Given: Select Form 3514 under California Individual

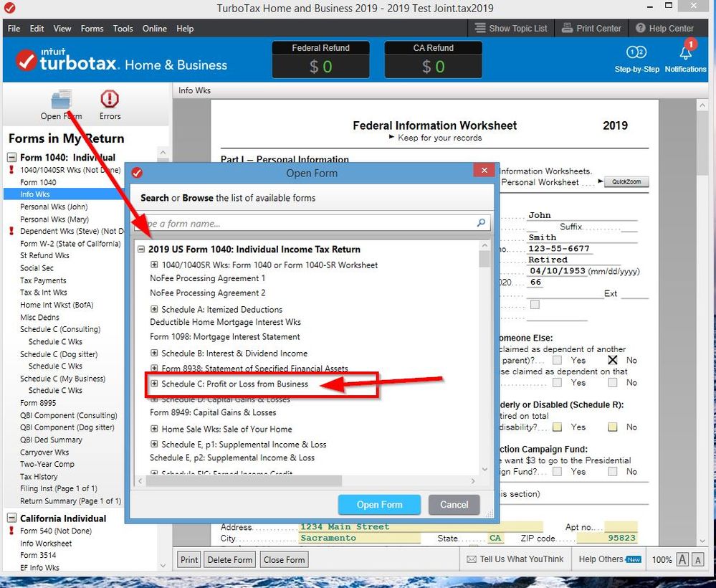Looking at the screenshot, I should [x=38, y=555].
